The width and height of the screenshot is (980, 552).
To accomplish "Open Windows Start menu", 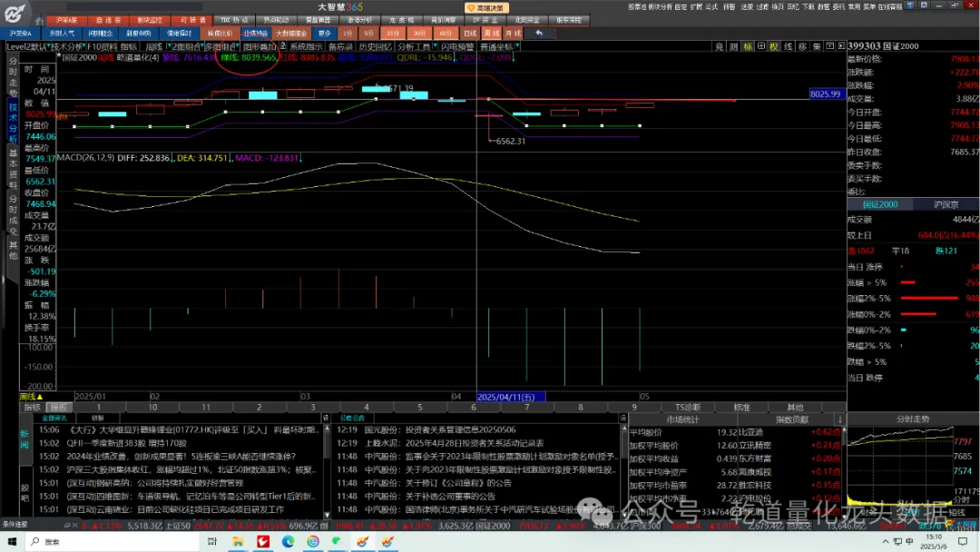I will pos(12,541).
